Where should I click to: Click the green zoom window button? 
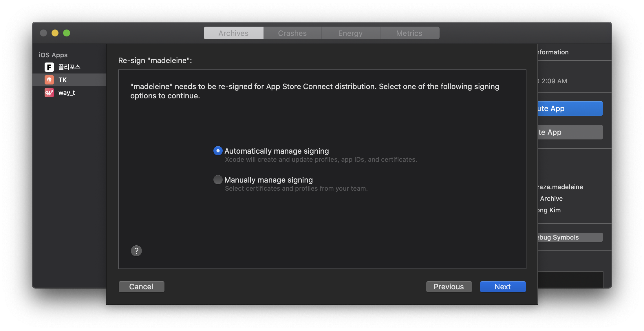[x=67, y=33]
